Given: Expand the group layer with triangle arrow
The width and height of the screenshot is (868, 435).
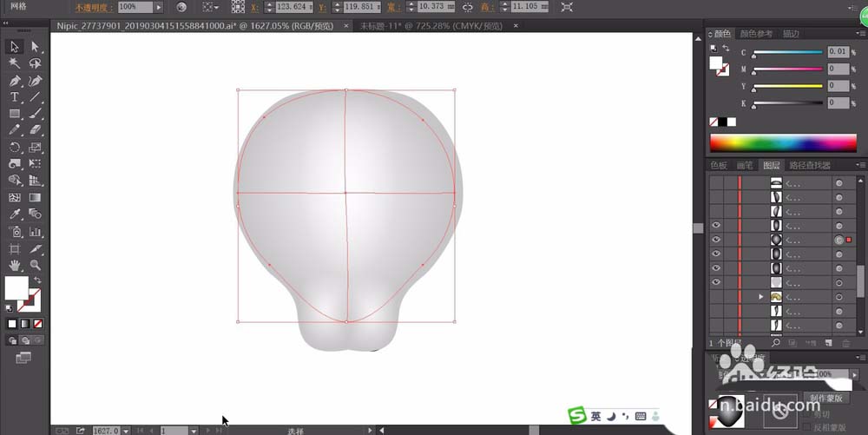Looking at the screenshot, I should [x=760, y=297].
